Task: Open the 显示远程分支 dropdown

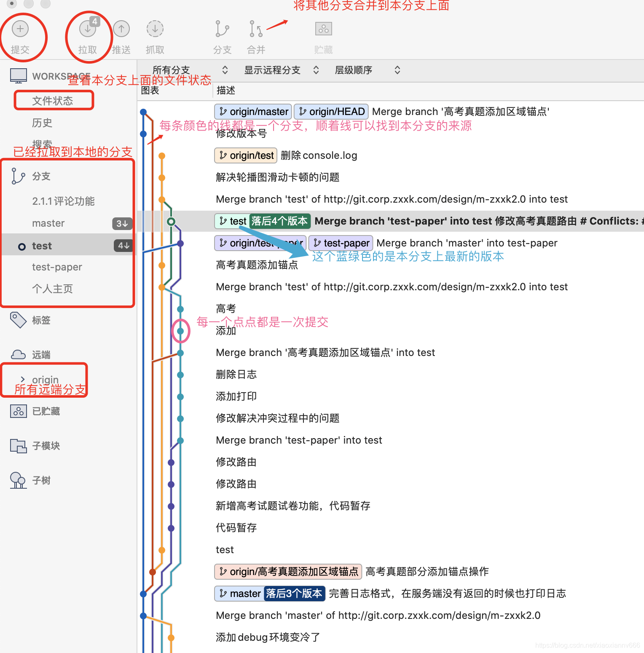Action: (x=282, y=70)
